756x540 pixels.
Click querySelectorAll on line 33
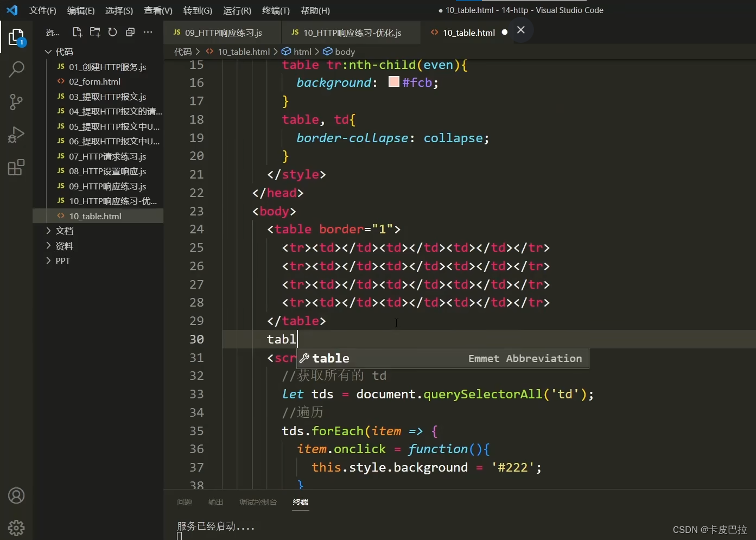pos(482,394)
